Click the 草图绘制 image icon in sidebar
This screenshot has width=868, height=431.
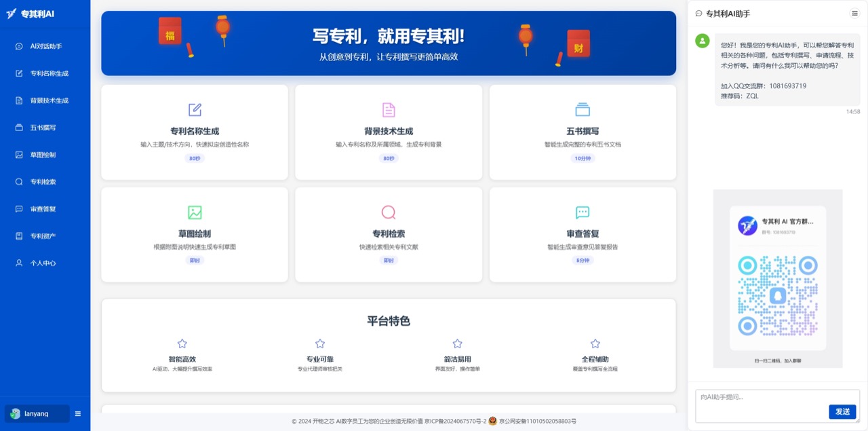click(19, 155)
